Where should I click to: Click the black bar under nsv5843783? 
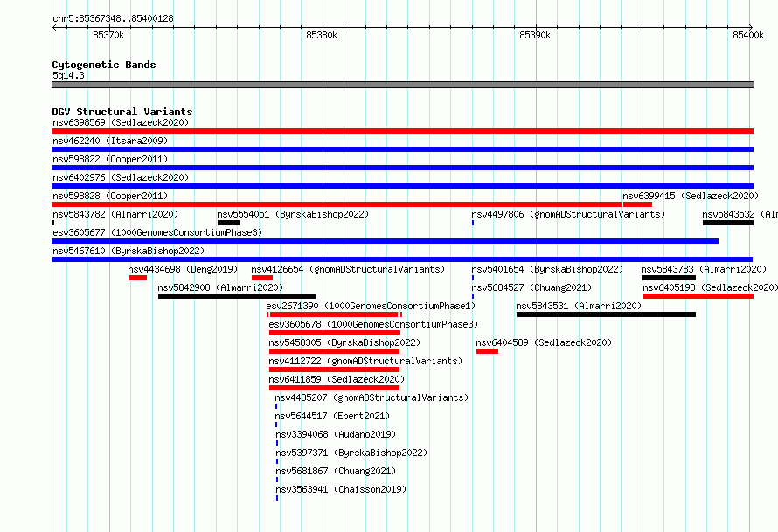(669, 278)
